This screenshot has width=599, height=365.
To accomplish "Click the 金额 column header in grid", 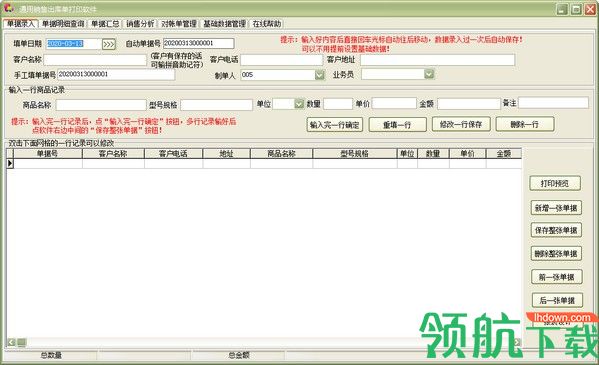I will pyautogui.click(x=504, y=154).
